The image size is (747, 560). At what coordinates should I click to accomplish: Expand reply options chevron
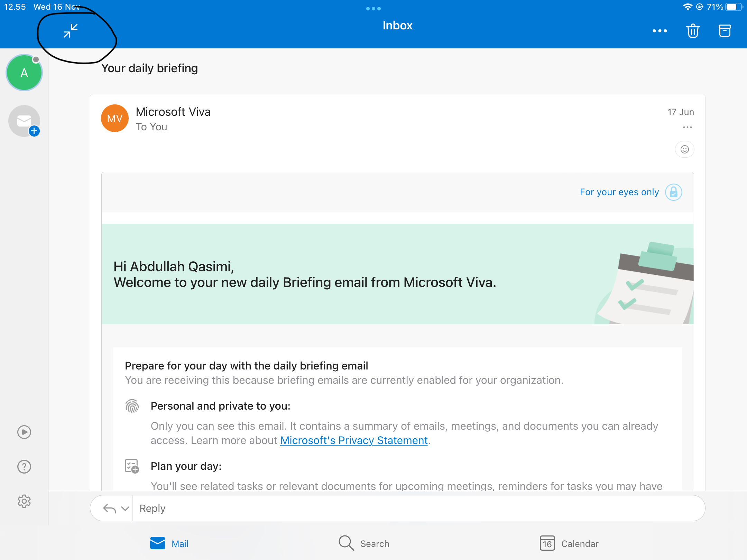tap(125, 508)
